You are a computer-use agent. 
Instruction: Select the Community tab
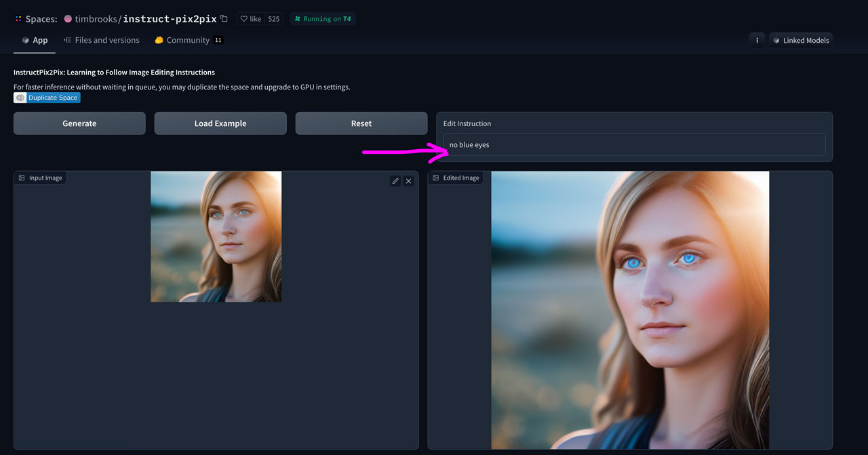(189, 40)
